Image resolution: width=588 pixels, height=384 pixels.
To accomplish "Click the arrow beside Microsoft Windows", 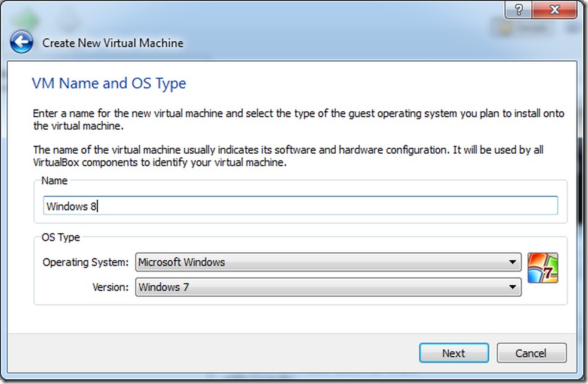I will coord(512,262).
